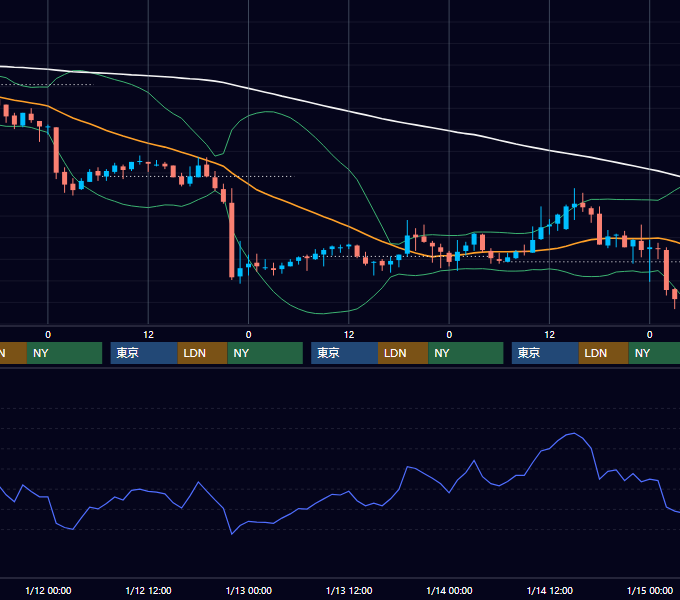Select the 東京 session block on 1/13
Image resolution: width=680 pixels, height=600 pixels.
click(344, 353)
